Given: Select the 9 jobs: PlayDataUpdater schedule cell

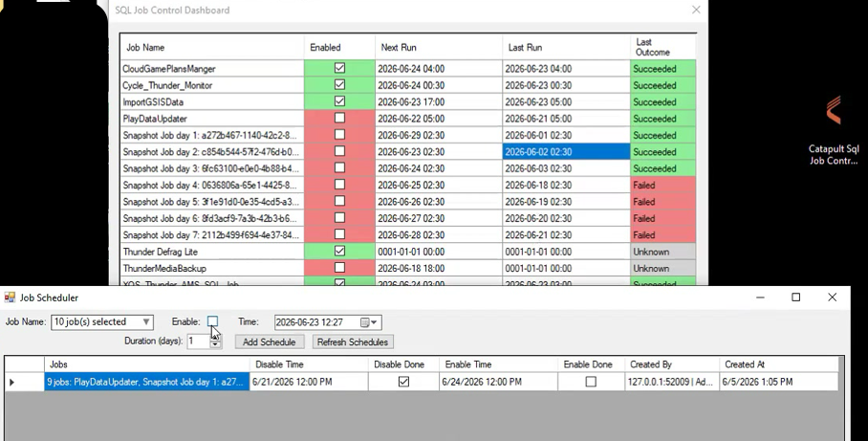Looking at the screenshot, I should coord(146,382).
